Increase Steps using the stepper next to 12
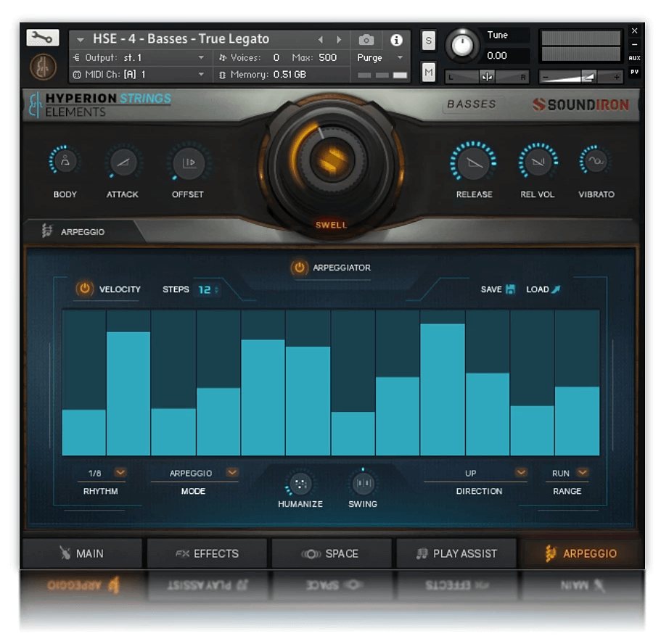 coord(217,286)
